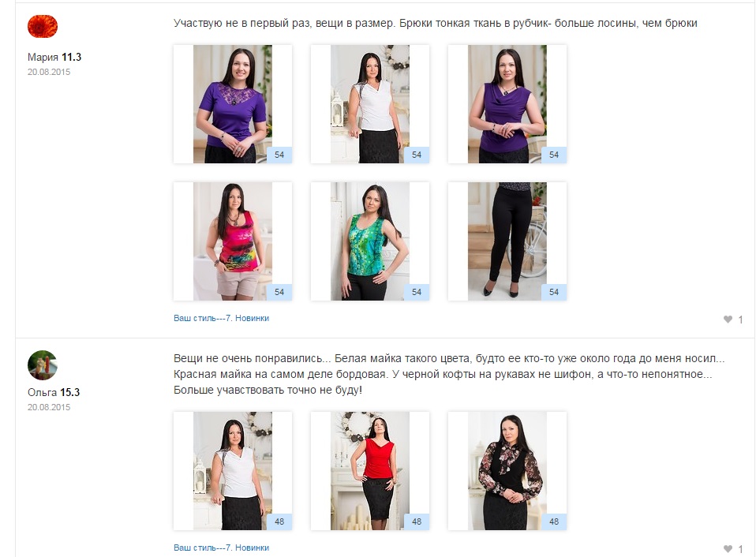Select size badge 54 on black trousers
The width and height of the screenshot is (756, 557).
[554, 292]
